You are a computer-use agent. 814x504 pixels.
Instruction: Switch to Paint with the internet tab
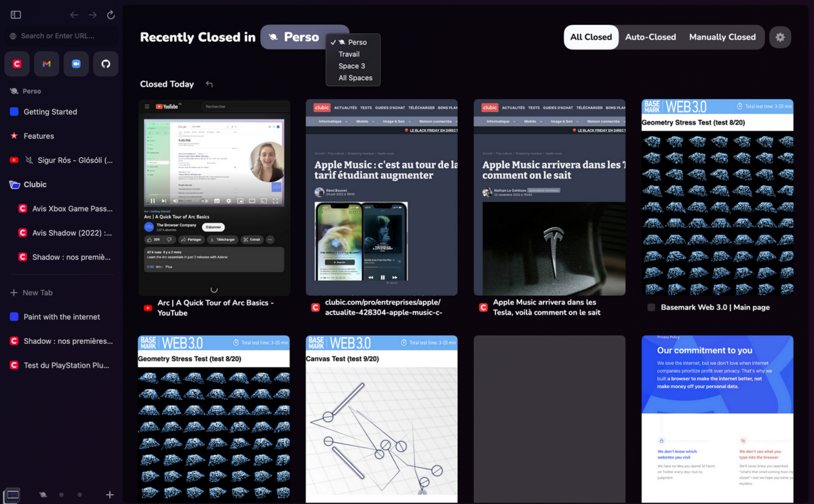(x=61, y=317)
